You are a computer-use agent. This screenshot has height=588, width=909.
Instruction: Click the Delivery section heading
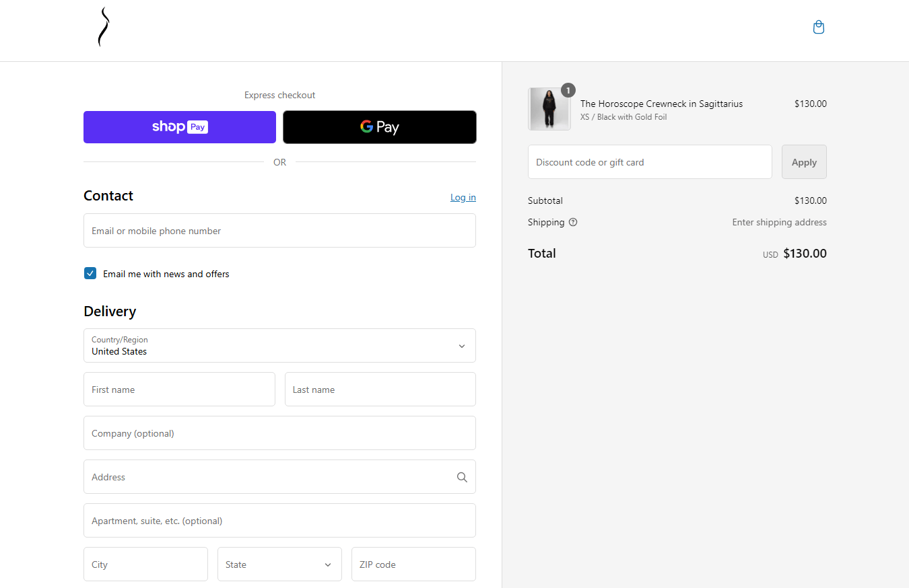[x=110, y=311]
